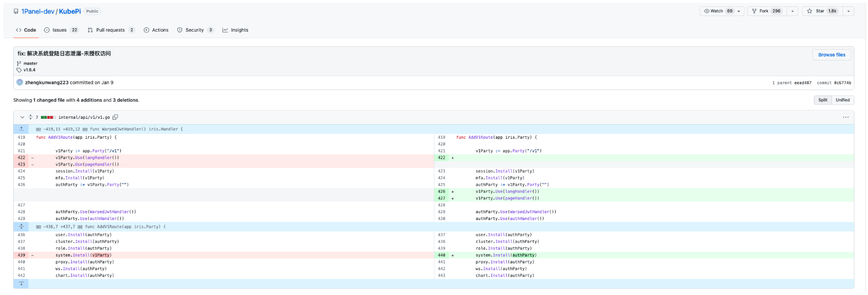Open the Watch notifications dropdown

[721, 11]
